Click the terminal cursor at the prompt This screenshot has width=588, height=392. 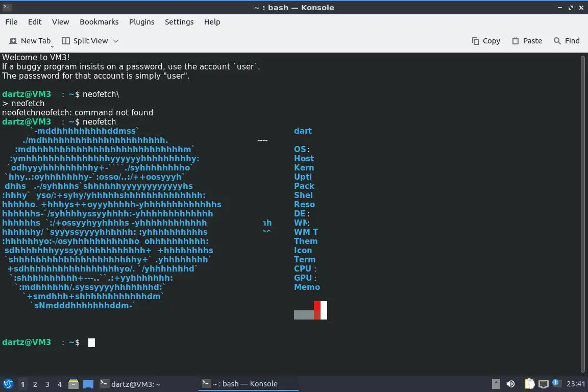[x=91, y=342]
